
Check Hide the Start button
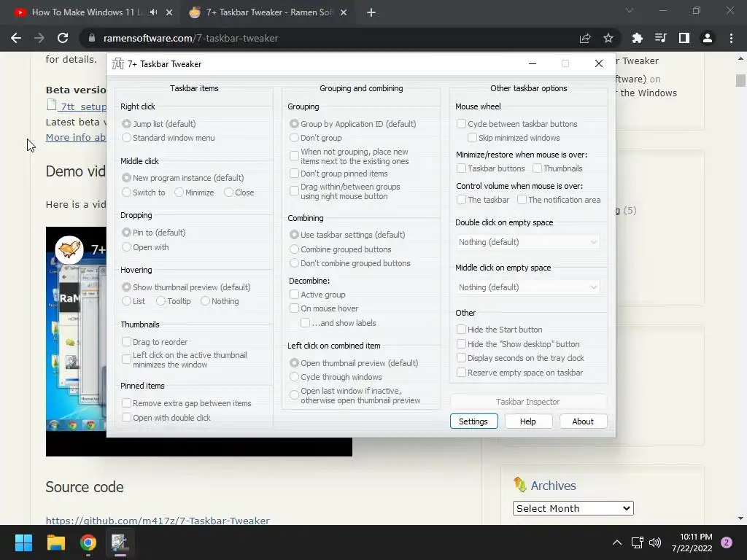point(499,330)
